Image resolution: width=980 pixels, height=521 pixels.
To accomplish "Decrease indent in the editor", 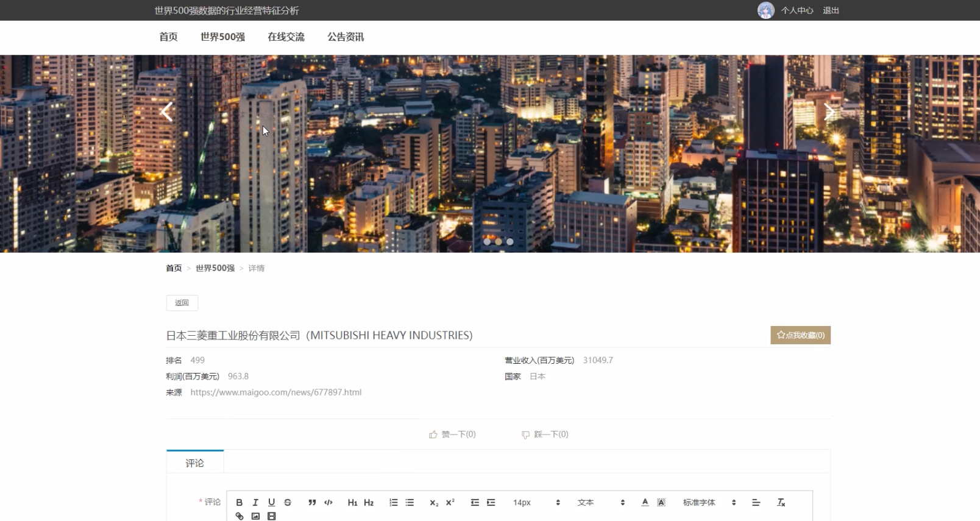I will tap(475, 503).
